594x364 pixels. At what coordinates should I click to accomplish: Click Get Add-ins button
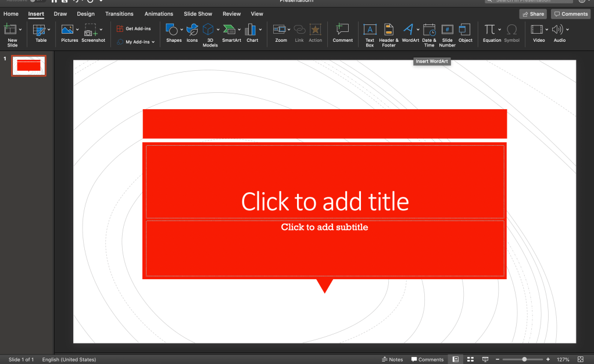(x=134, y=28)
